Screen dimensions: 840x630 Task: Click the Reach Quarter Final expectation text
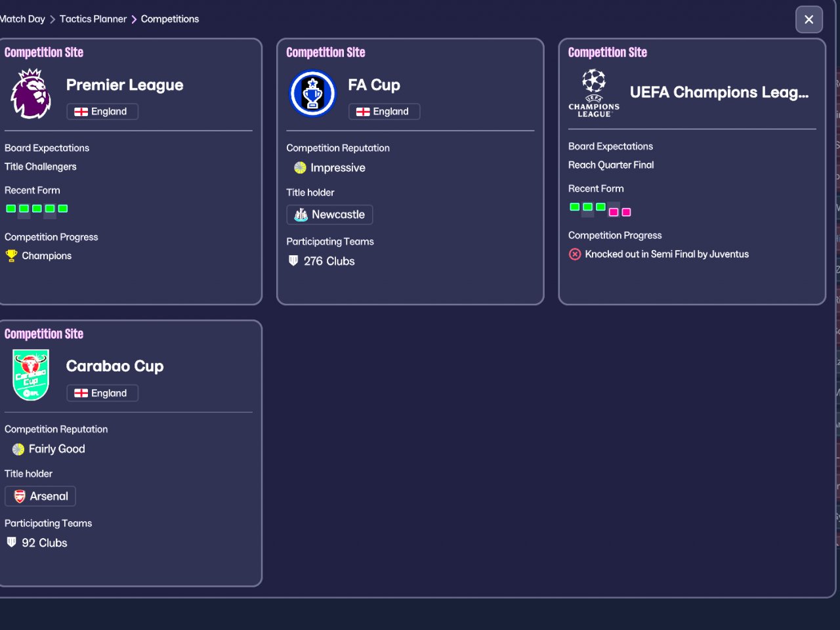pos(611,165)
